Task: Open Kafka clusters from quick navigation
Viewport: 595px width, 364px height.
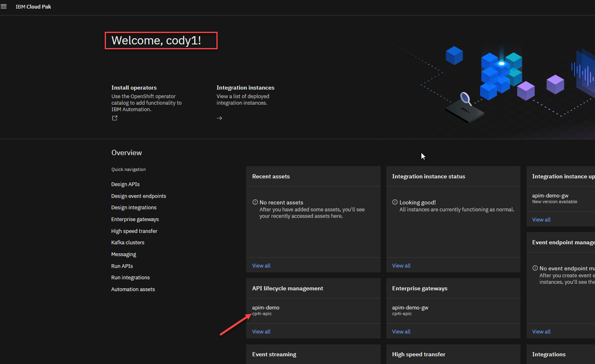Action: [x=128, y=243]
